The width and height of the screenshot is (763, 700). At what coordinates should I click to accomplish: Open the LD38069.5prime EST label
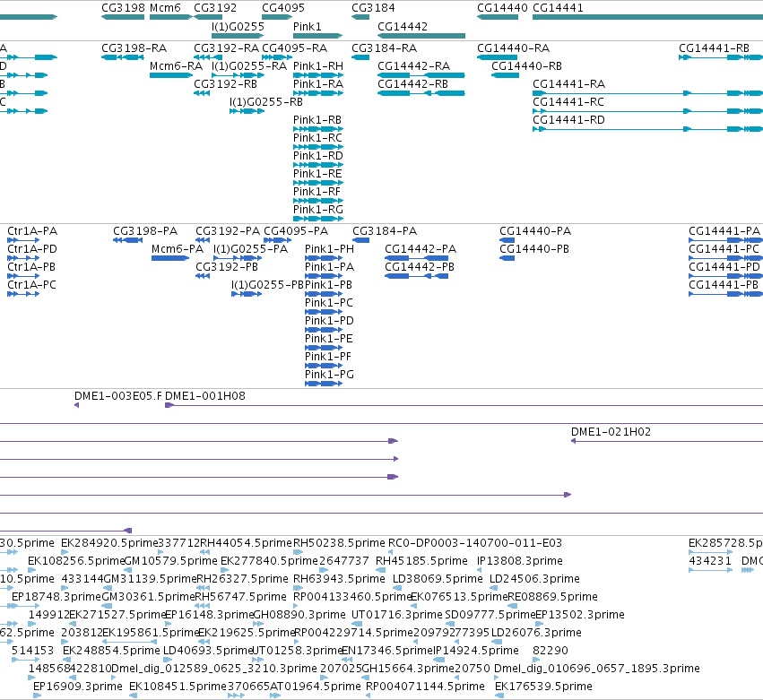pyautogui.click(x=438, y=578)
